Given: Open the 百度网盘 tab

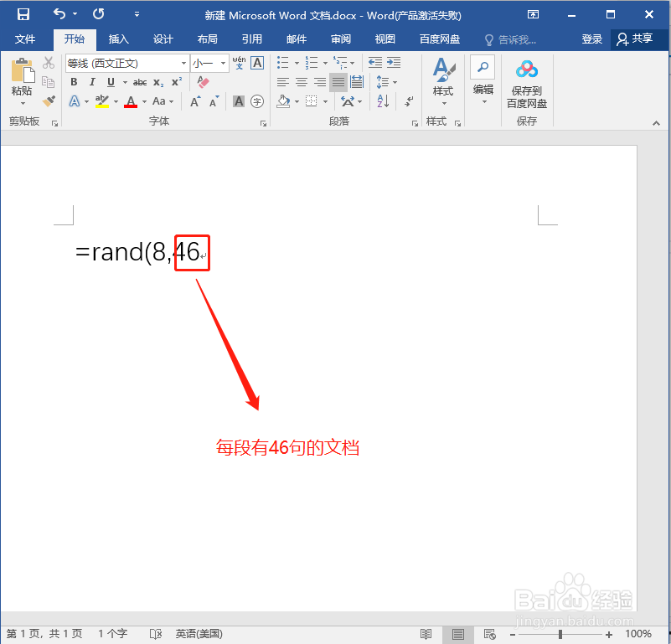Looking at the screenshot, I should tap(440, 39).
